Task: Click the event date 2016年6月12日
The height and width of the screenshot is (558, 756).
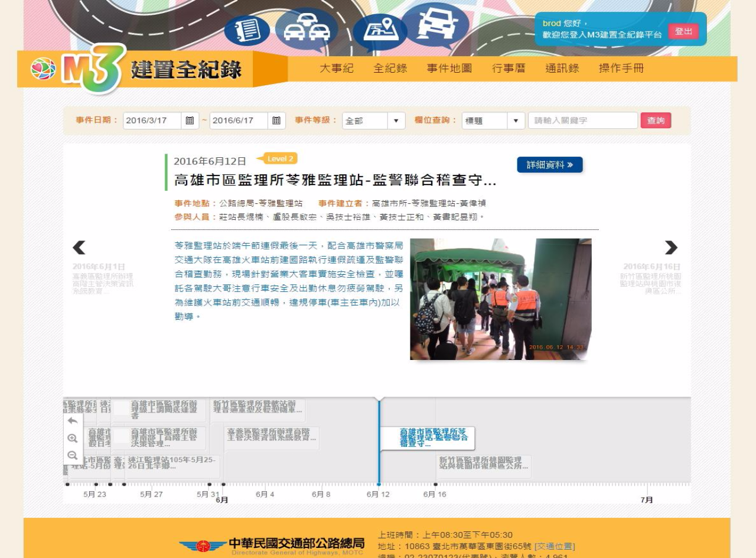Action: coord(210,161)
